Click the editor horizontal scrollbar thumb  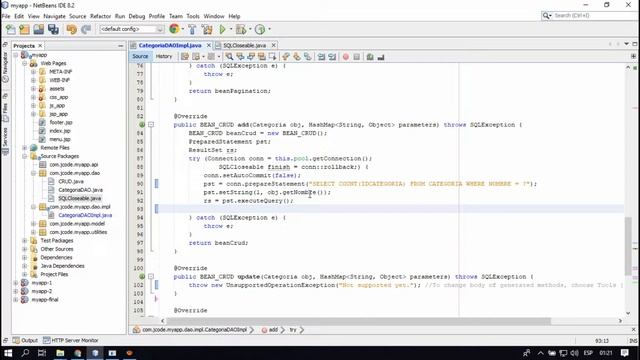(358, 321)
